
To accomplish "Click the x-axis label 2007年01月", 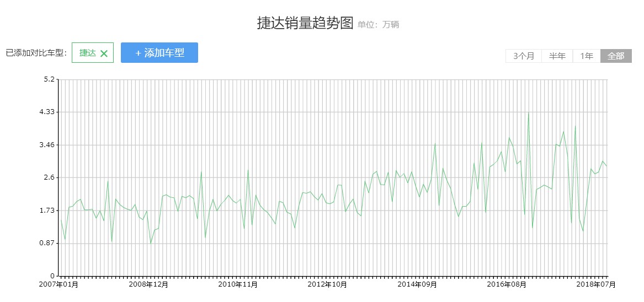I will (58, 284).
